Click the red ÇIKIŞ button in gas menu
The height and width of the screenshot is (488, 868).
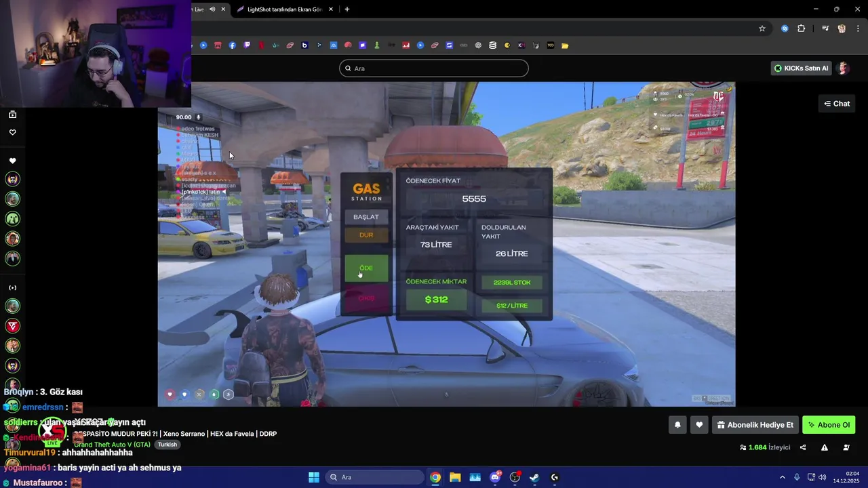pos(366,298)
